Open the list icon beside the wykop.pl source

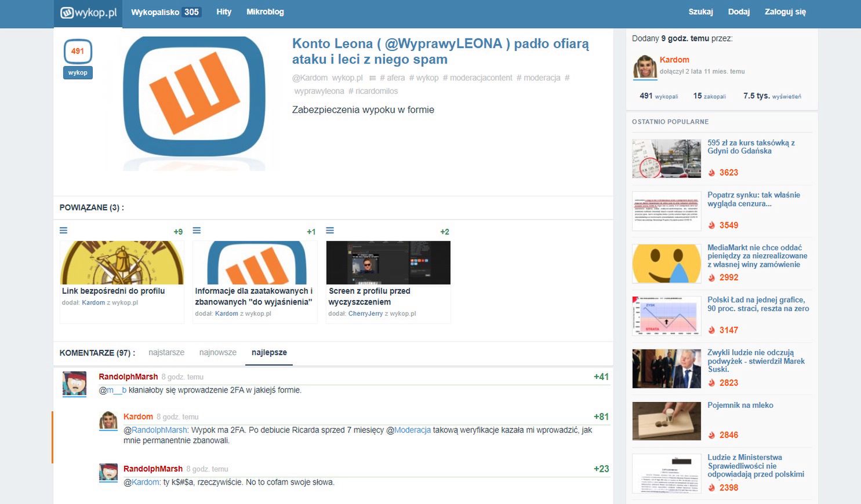(373, 78)
